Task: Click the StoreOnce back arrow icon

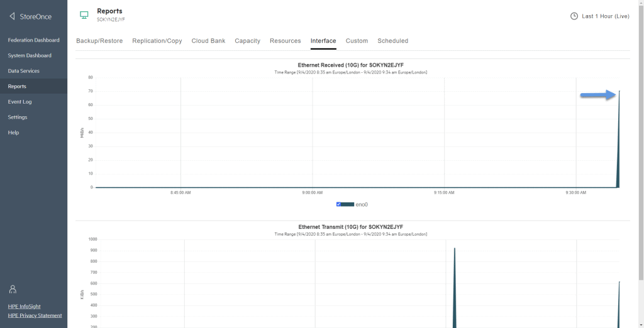Action: [x=12, y=16]
